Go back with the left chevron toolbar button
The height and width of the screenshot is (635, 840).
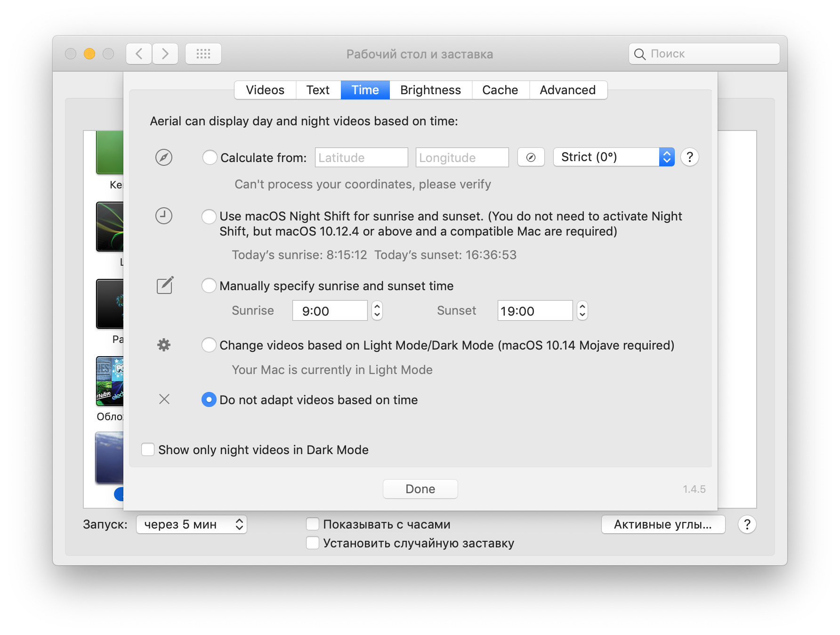(139, 54)
